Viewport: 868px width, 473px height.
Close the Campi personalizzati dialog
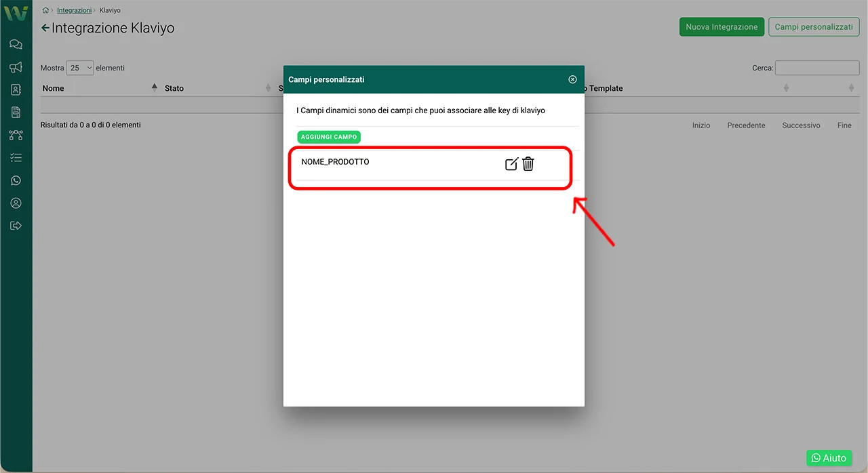click(572, 79)
